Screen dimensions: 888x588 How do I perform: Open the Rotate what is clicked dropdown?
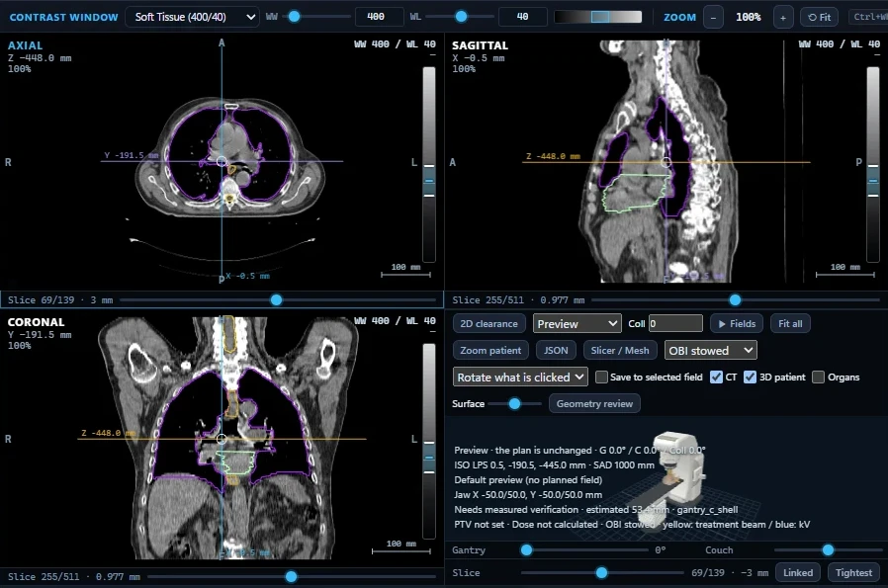click(520, 377)
